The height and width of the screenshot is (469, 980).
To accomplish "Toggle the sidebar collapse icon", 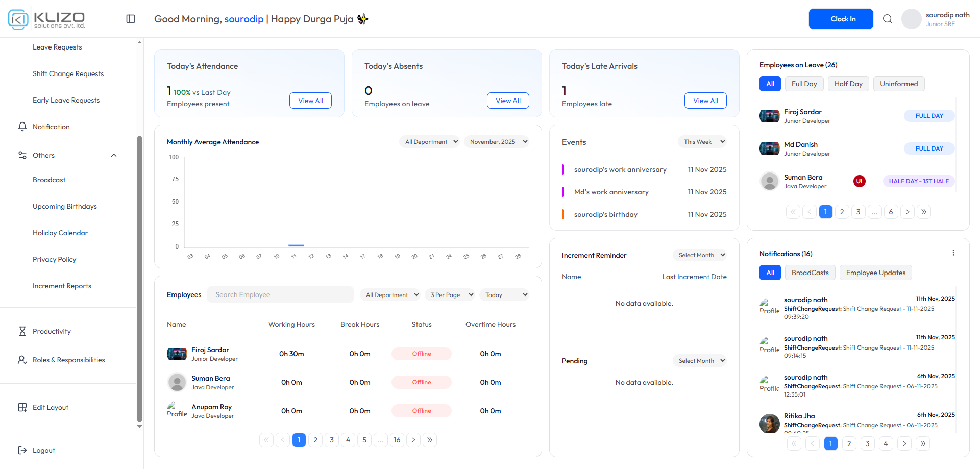I will click(x=131, y=19).
